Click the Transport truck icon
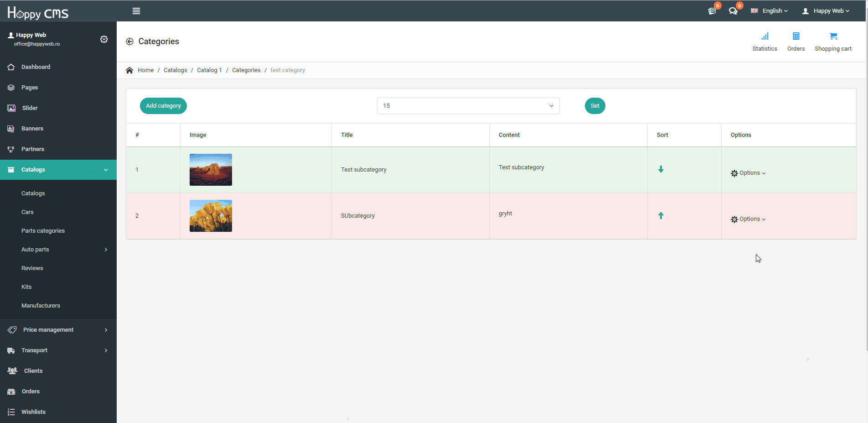 point(11,350)
